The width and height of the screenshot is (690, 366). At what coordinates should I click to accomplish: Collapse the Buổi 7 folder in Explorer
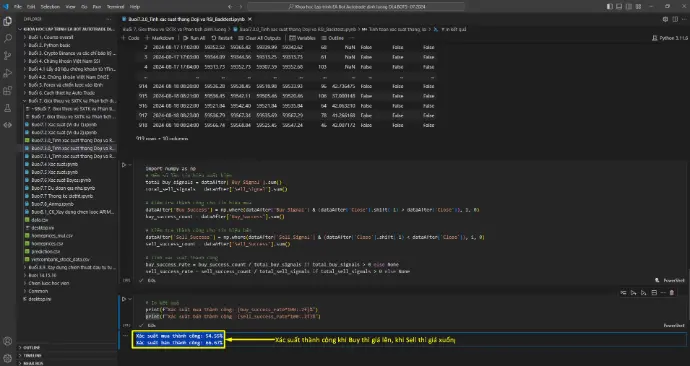click(67, 101)
